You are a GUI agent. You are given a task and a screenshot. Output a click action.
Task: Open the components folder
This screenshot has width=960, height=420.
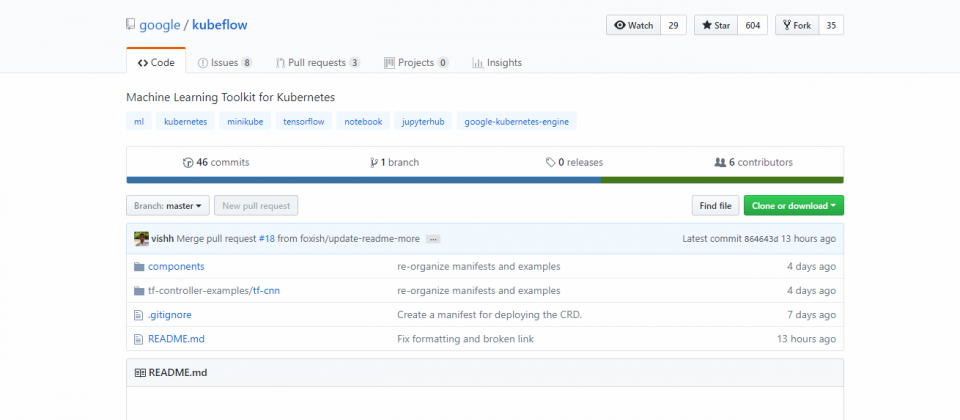tap(176, 267)
